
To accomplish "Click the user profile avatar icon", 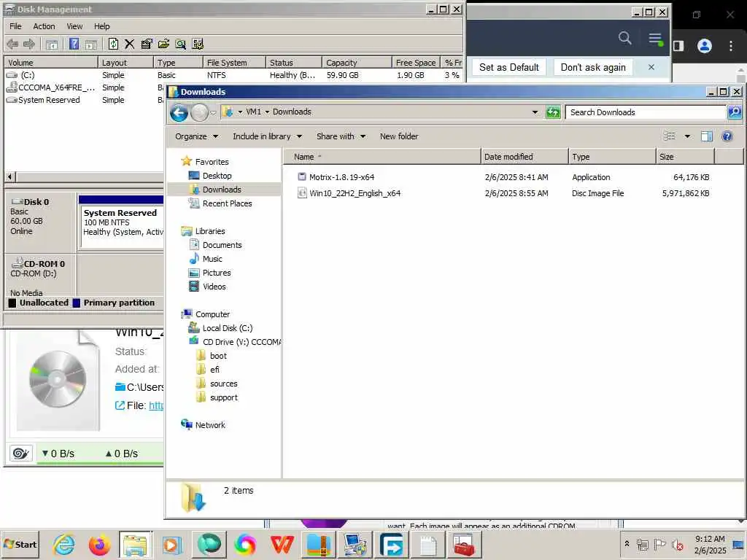I will pyautogui.click(x=705, y=46).
